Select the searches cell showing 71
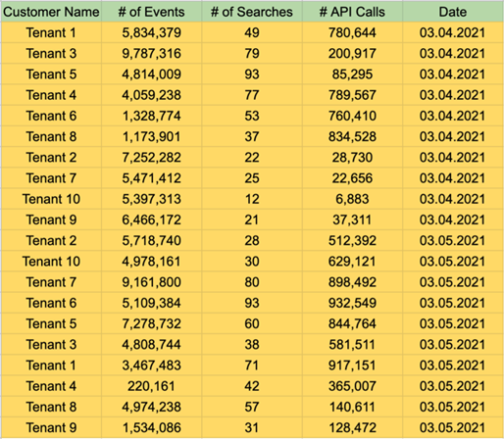 pyautogui.click(x=252, y=366)
